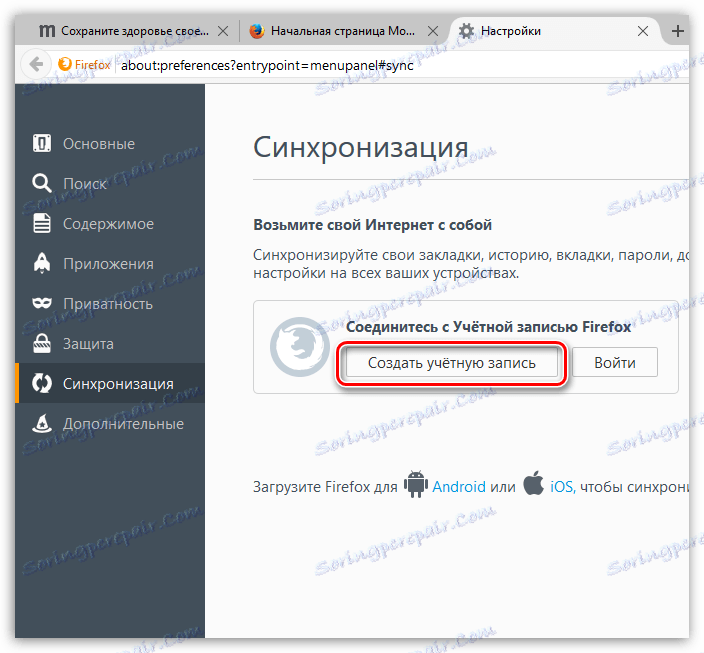
Task: Click the Content document icon in sidebar
Action: 42,223
